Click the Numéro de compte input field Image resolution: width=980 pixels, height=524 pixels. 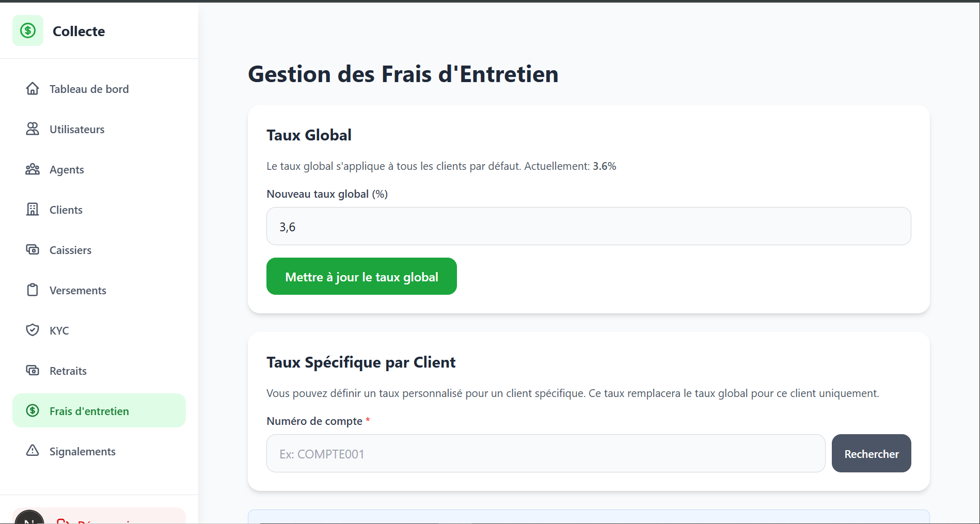coord(545,453)
